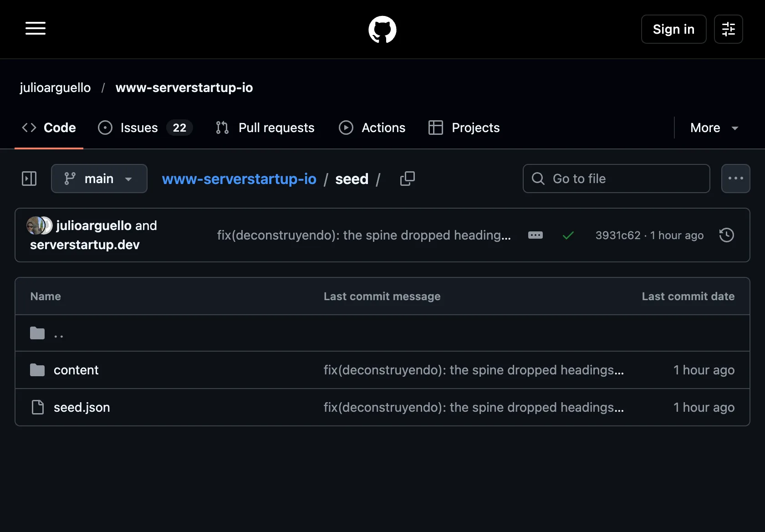
Task: Open the seed.json file name
Action: (x=82, y=407)
